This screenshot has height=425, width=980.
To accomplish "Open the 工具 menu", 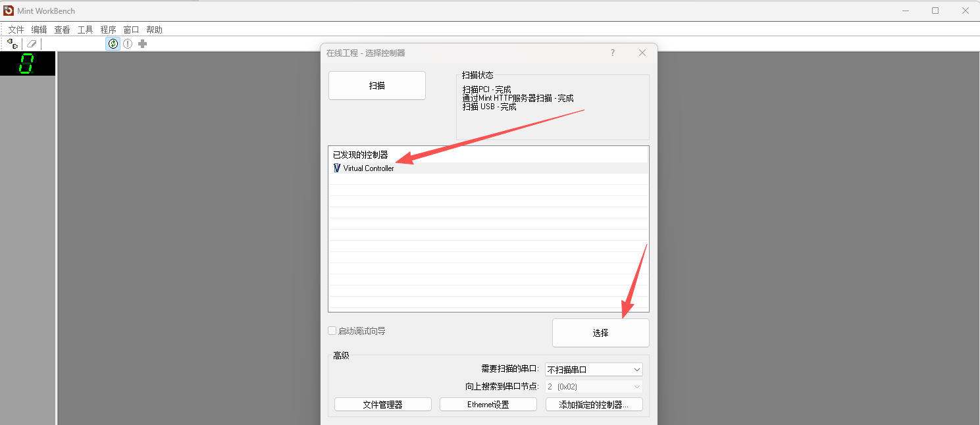I will click(x=85, y=30).
